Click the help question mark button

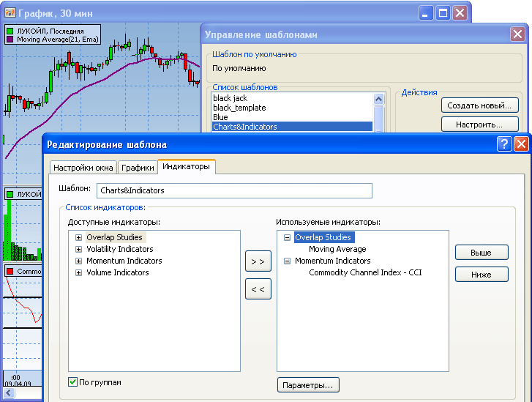coord(504,144)
